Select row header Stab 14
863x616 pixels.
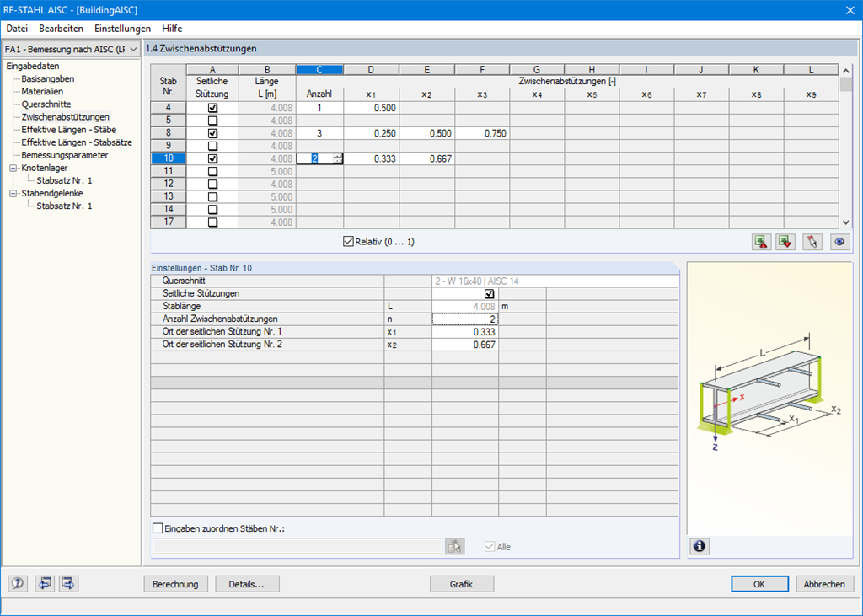169,209
